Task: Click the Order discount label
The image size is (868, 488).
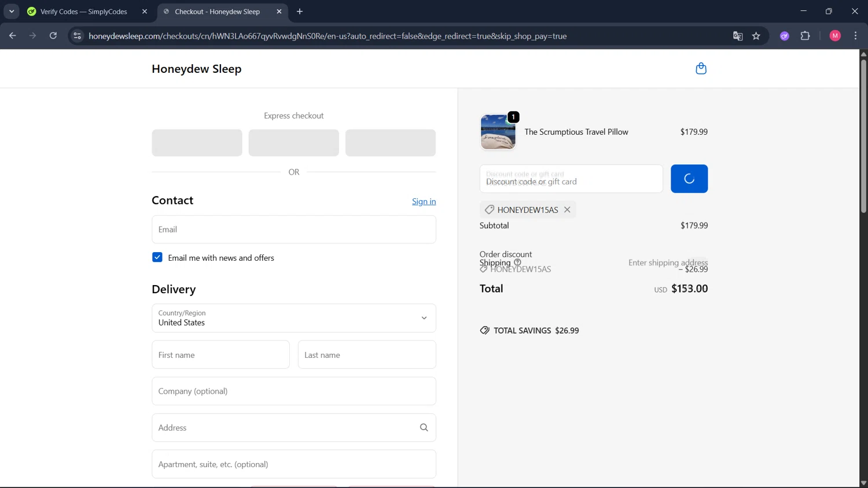Action: coord(506,254)
